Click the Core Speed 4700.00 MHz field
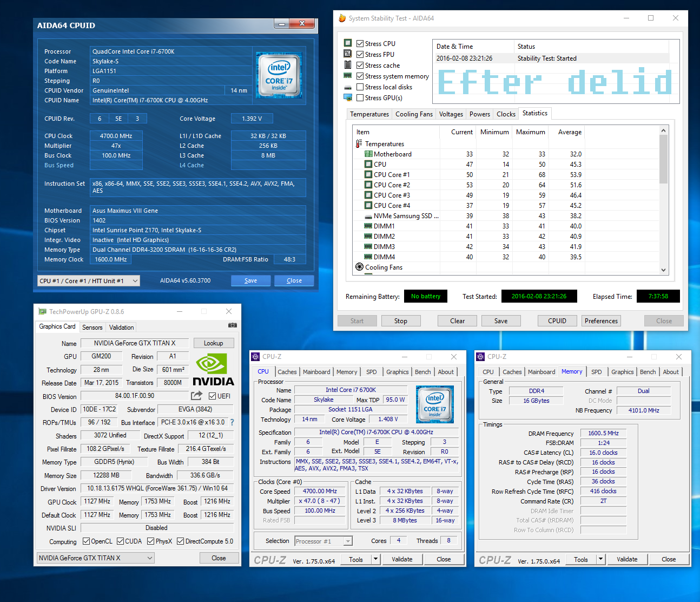The height and width of the screenshot is (602, 700). (x=320, y=491)
